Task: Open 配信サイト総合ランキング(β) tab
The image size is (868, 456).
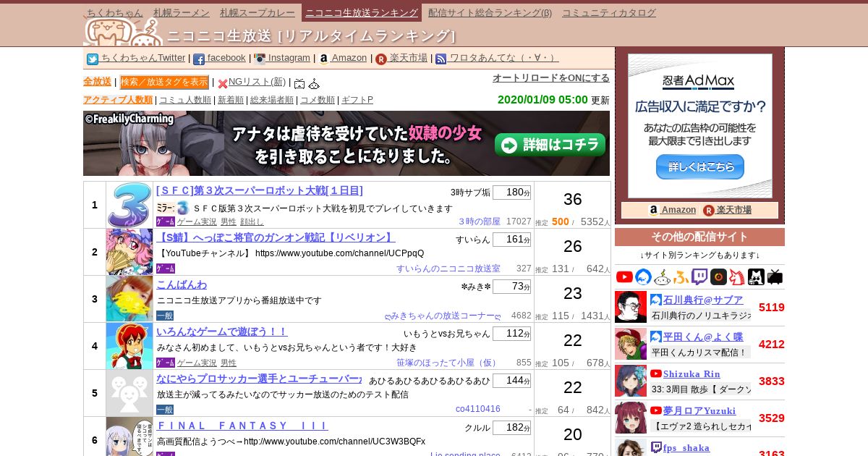Action: click(x=490, y=13)
